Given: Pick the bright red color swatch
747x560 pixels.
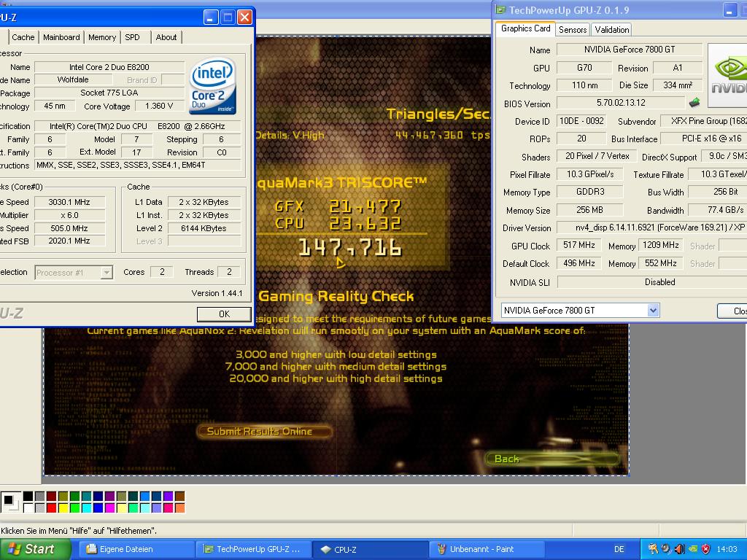Looking at the screenshot, I should pos(52,508).
